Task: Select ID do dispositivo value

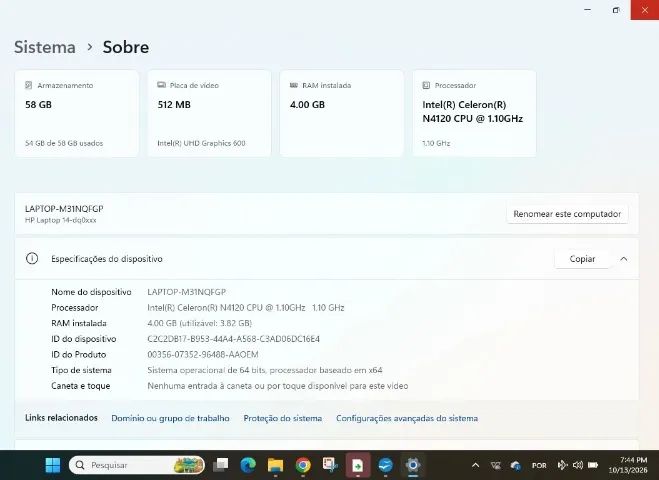Action: click(x=233, y=339)
